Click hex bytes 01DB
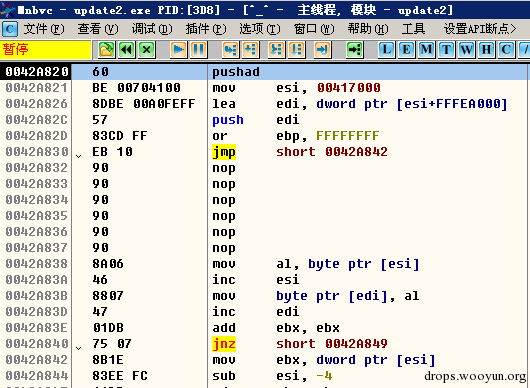 point(108,328)
